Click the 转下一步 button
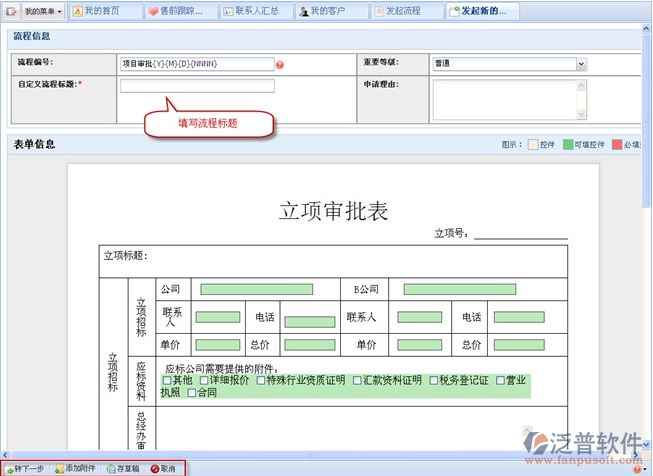653x476 pixels. click(25, 469)
